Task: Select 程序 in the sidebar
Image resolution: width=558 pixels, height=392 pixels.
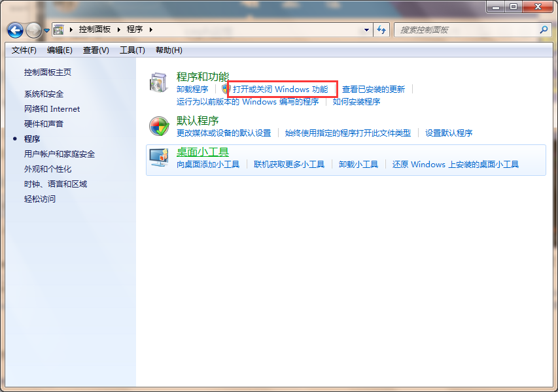Action: click(x=32, y=139)
